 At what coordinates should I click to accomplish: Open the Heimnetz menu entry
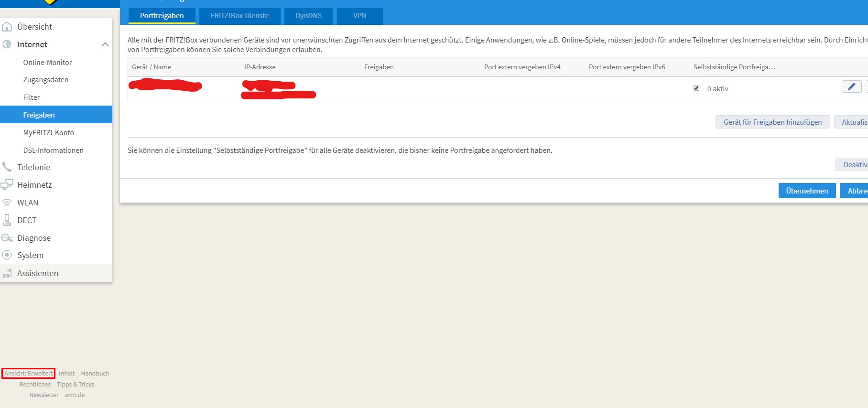(34, 185)
